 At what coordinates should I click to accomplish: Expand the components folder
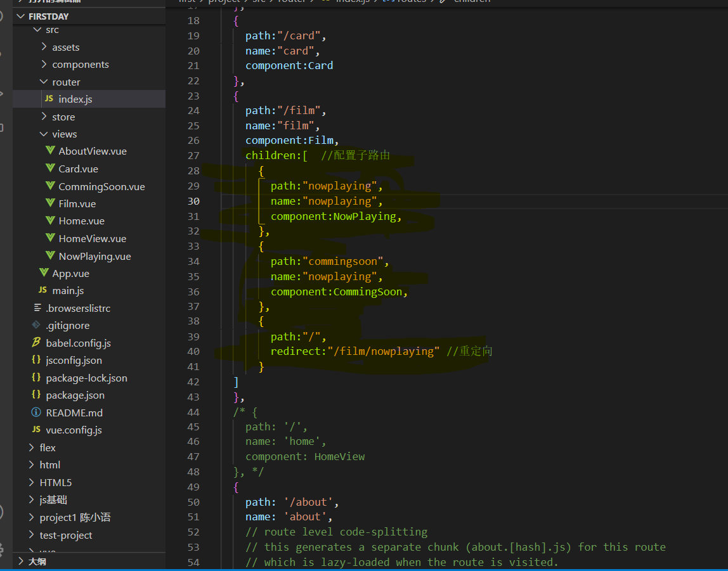[x=44, y=64]
